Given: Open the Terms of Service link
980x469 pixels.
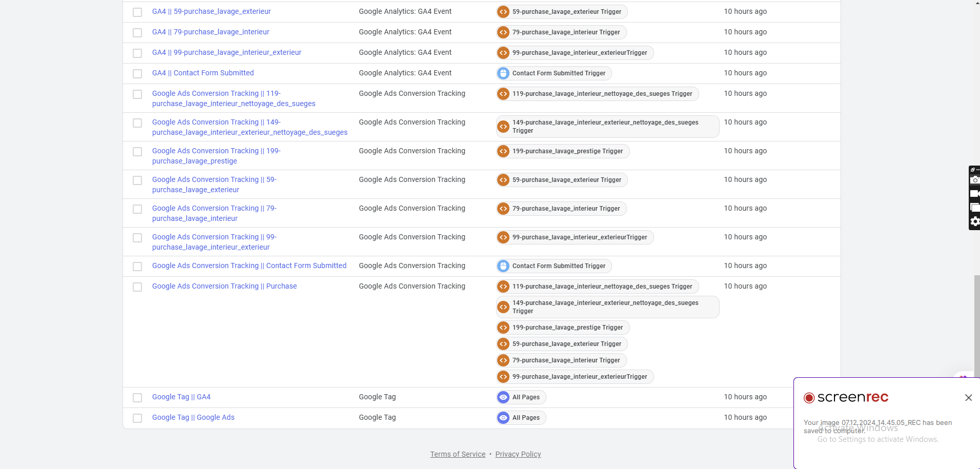Looking at the screenshot, I should coord(458,454).
